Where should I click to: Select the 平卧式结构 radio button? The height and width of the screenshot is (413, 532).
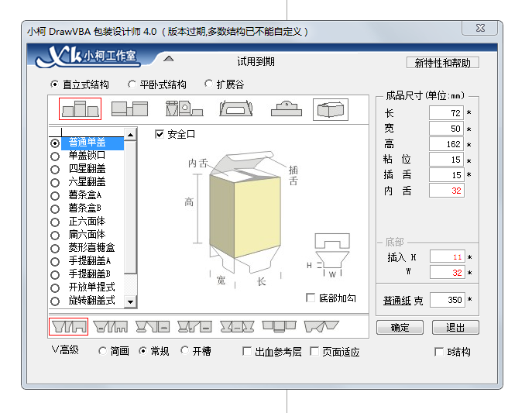[x=132, y=84]
